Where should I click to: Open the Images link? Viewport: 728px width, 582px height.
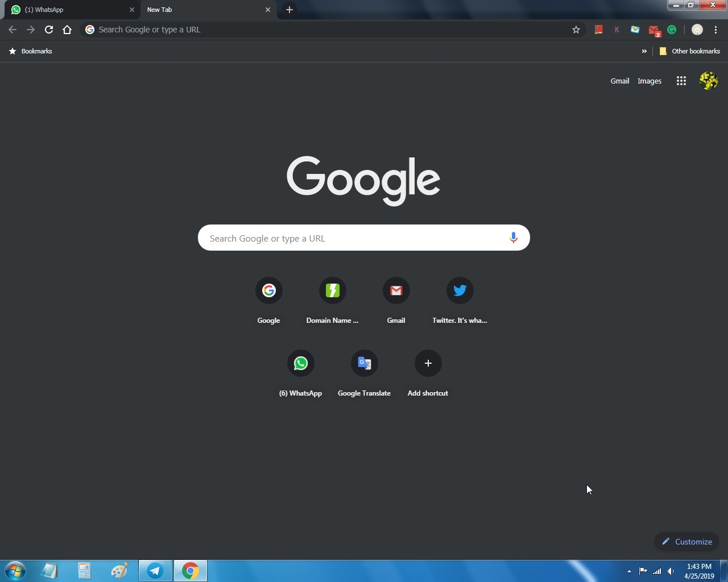click(x=650, y=81)
